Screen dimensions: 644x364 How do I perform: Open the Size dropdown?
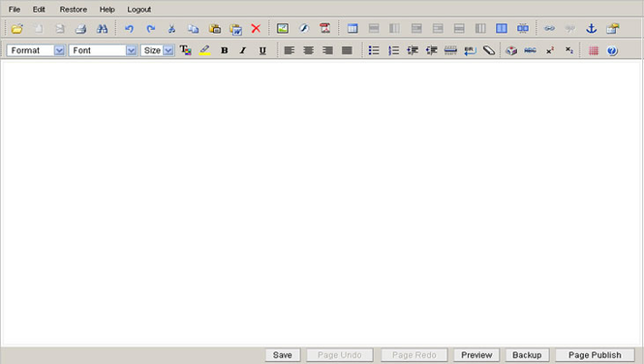[x=158, y=50]
